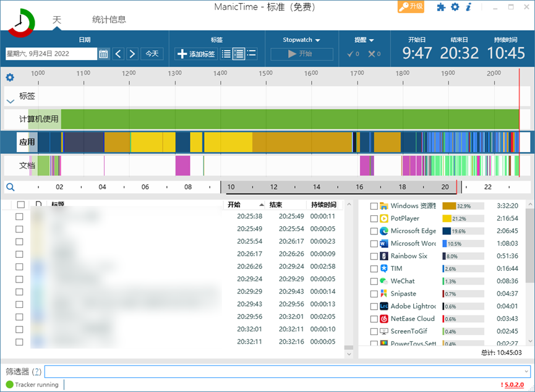This screenshot has height=392, width=535.
Task: Switch to the compact list view icon
Action: pos(226,54)
